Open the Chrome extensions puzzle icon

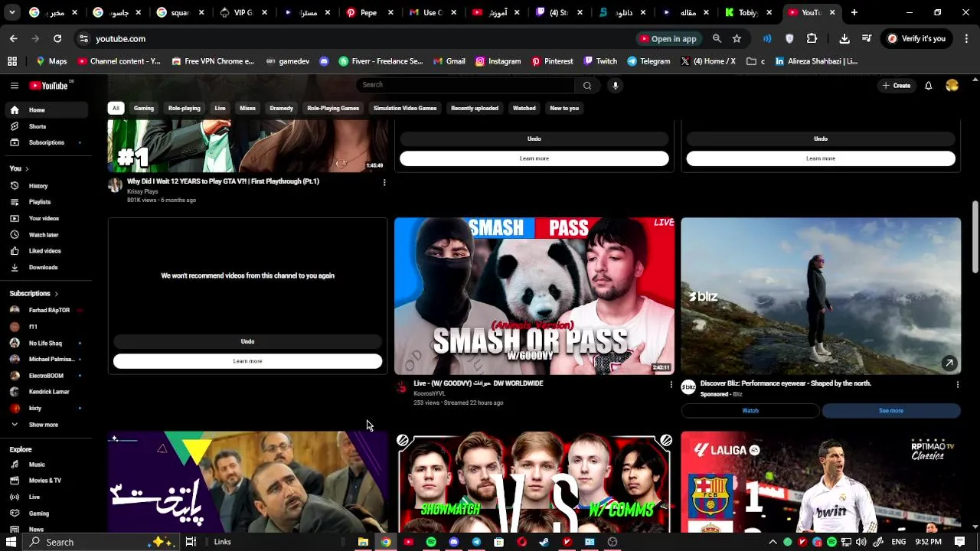click(812, 38)
